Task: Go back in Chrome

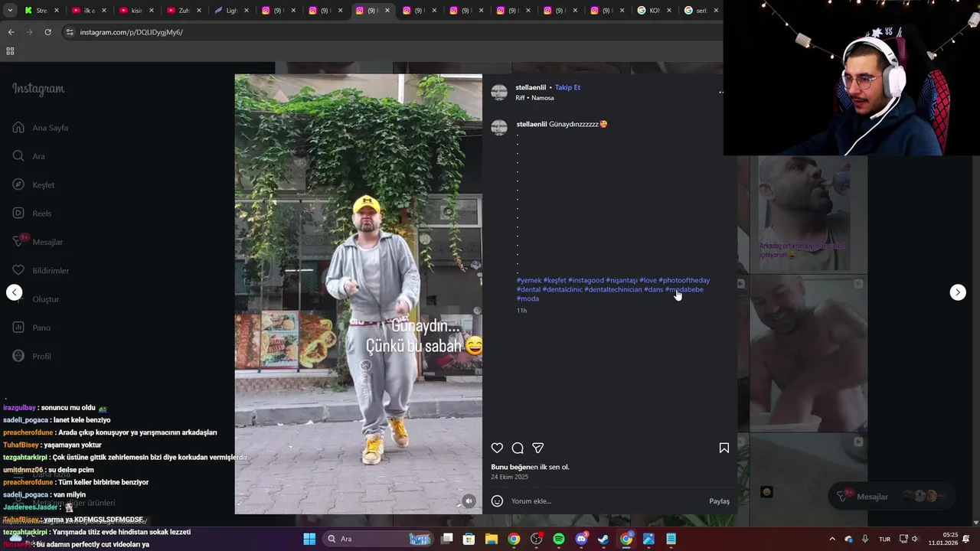Action: 11,32
